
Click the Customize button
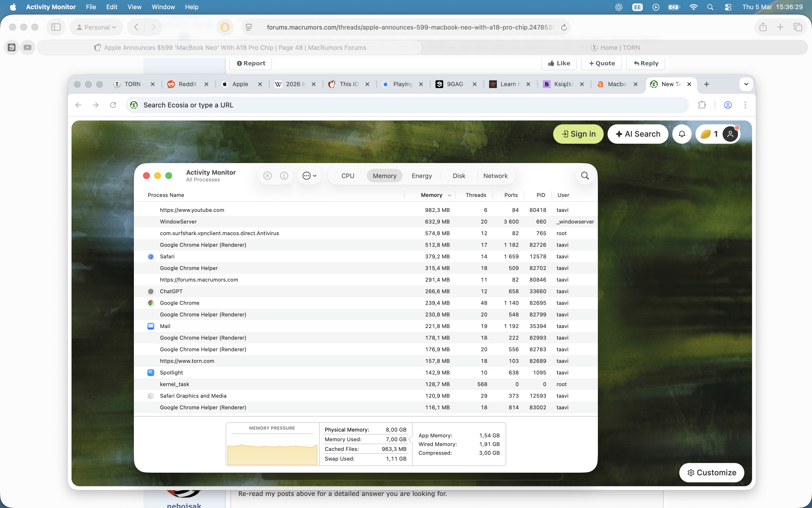[711, 473]
